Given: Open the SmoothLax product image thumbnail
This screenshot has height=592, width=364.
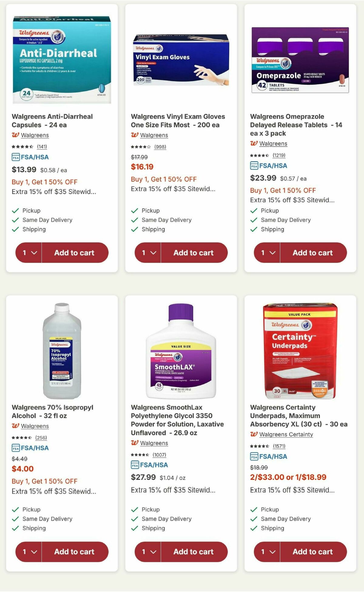Looking at the screenshot, I should tap(182, 349).
